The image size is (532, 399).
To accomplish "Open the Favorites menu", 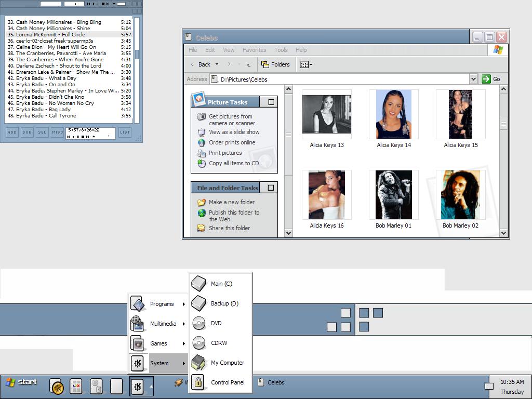I will coord(254,50).
